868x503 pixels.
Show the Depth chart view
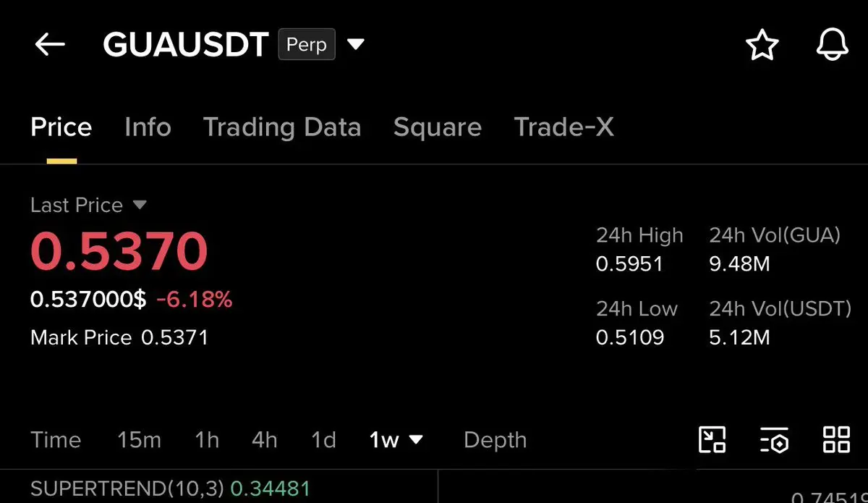click(495, 440)
